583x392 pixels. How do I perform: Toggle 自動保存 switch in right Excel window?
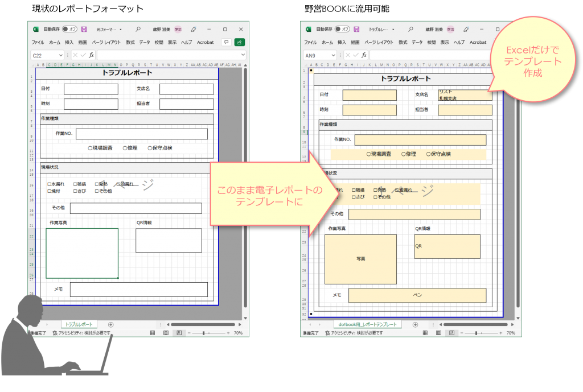click(342, 29)
